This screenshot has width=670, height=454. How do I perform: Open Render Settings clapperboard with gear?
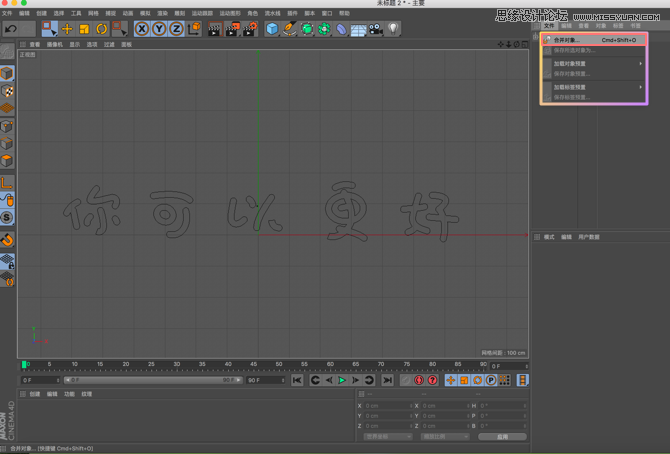(250, 29)
